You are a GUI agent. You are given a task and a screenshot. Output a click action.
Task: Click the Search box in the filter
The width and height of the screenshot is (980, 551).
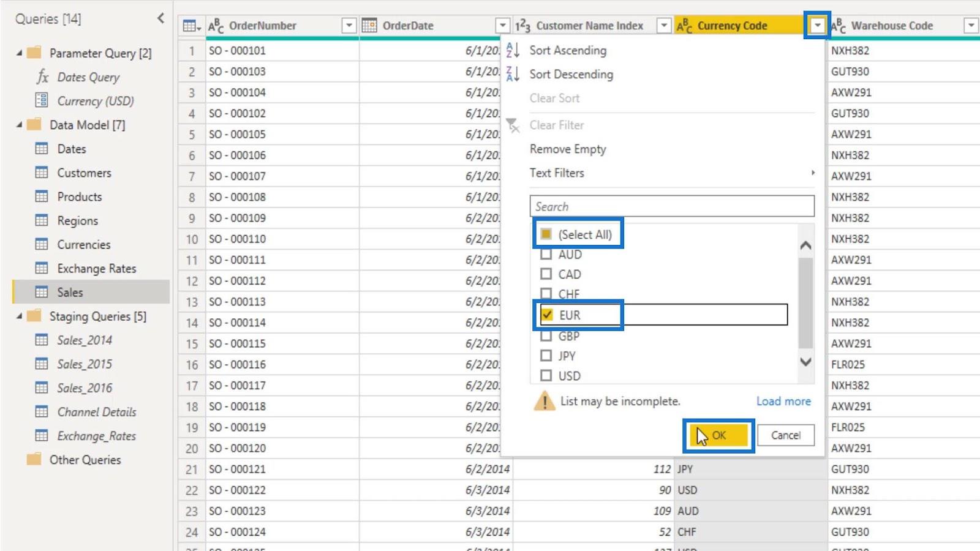pos(672,206)
